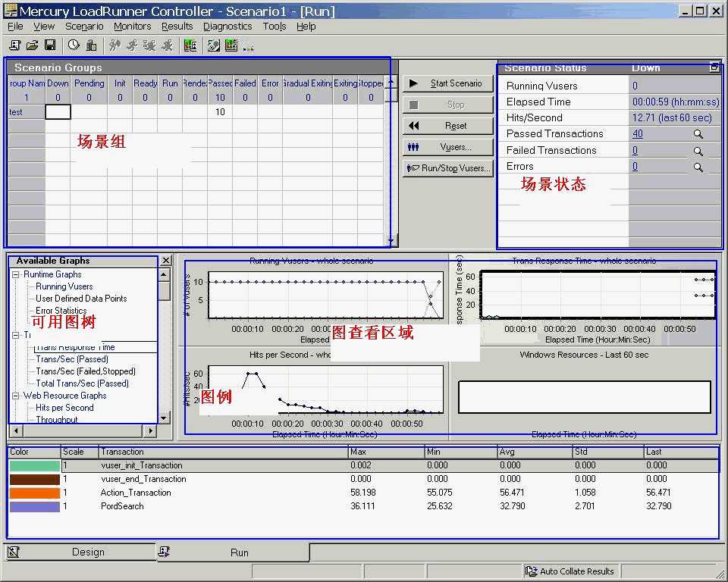Click the New Scenario toolbar icon
Screen dimensions: 728x582
point(15,45)
